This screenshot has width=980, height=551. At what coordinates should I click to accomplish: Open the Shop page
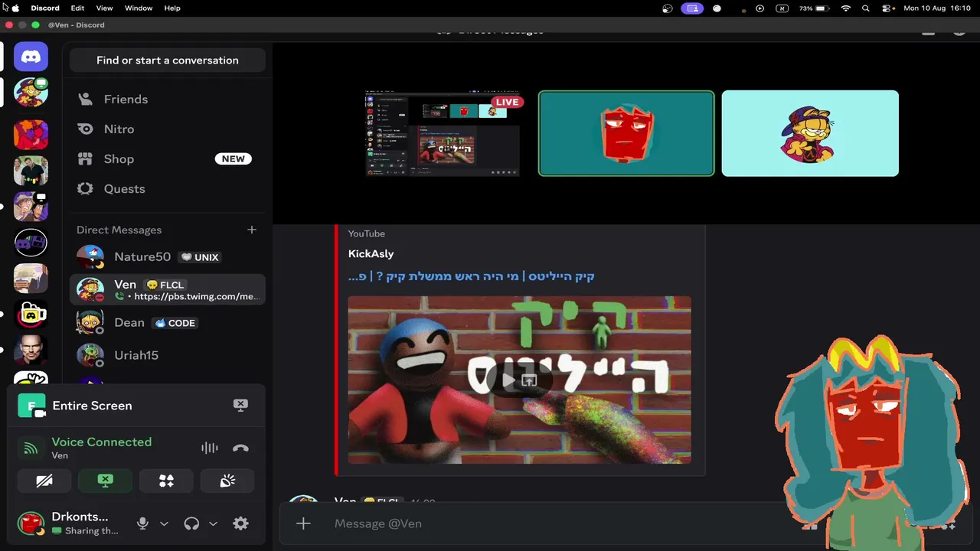point(168,159)
